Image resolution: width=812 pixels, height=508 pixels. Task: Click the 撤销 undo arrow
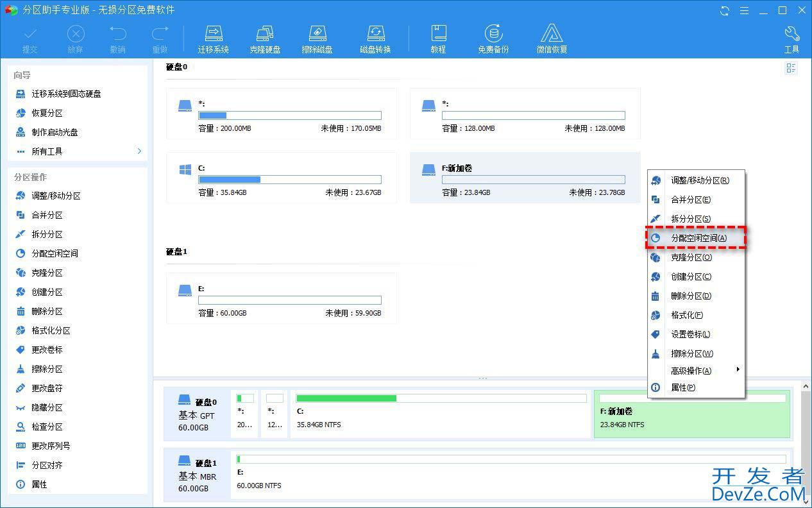point(117,39)
